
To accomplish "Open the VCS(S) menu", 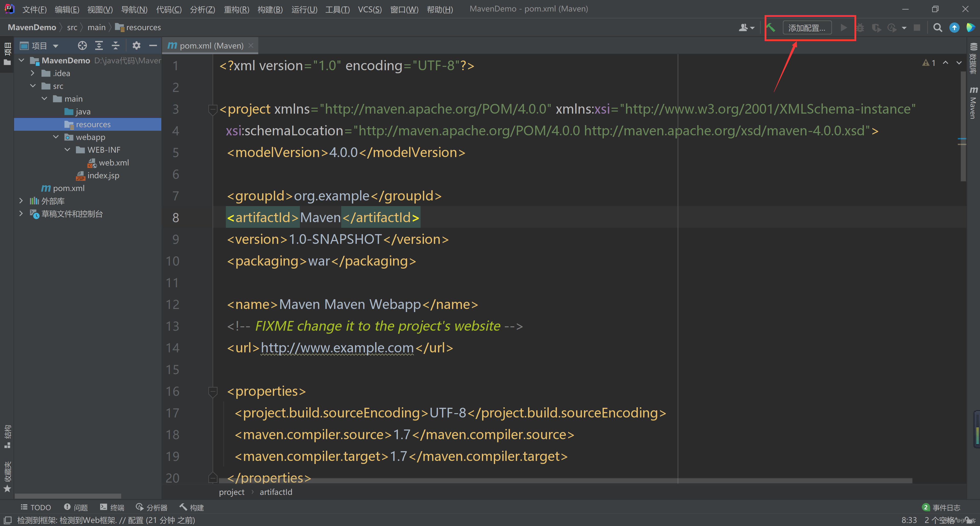I will point(369,9).
